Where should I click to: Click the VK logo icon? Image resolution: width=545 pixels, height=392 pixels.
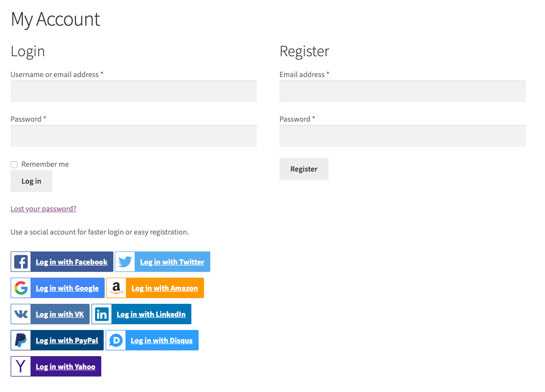(20, 314)
